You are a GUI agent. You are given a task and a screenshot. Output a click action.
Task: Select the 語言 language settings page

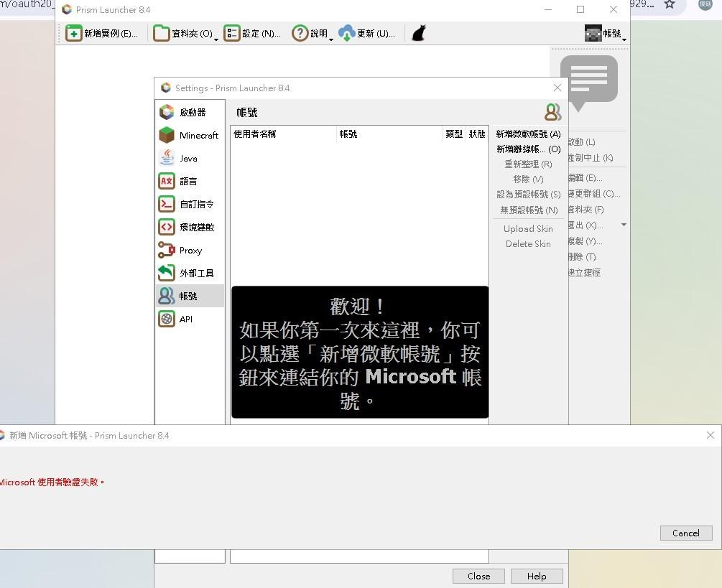(188, 181)
